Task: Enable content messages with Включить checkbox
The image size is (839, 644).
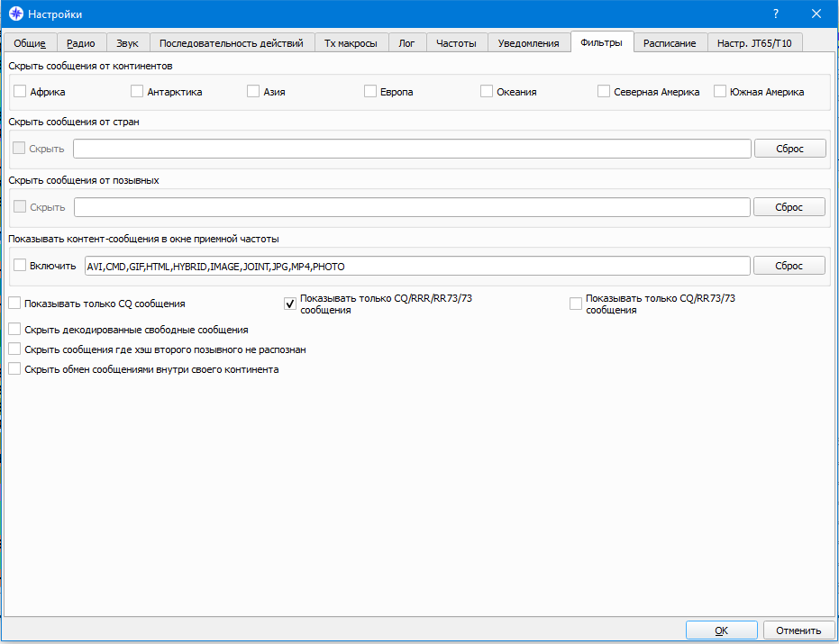Action: pos(20,265)
